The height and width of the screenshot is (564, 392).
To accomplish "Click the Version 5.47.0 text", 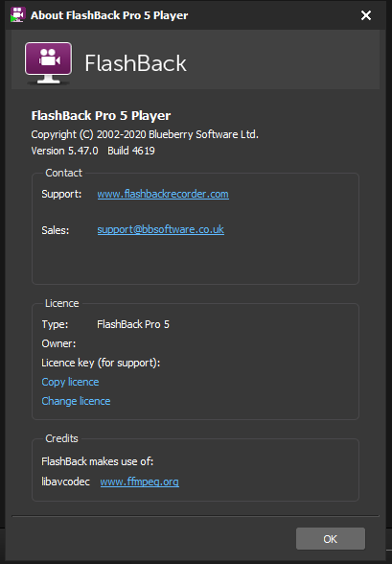I will tap(64, 151).
